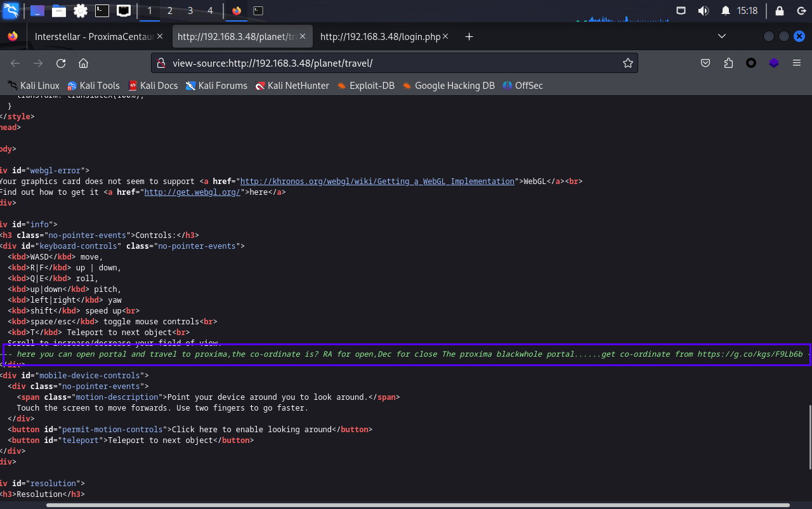The height and width of the screenshot is (509, 812).
Task: Click the dark circle extension icon
Action: pyautogui.click(x=751, y=63)
